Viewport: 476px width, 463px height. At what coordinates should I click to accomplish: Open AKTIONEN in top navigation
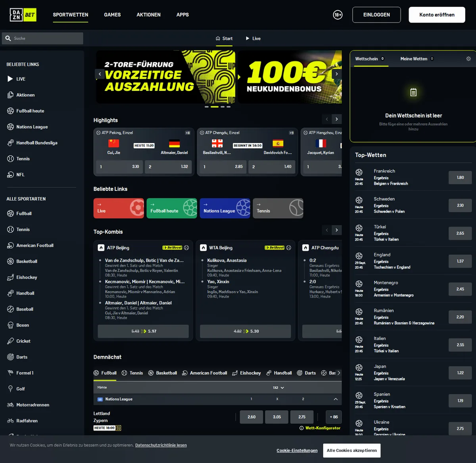click(148, 15)
